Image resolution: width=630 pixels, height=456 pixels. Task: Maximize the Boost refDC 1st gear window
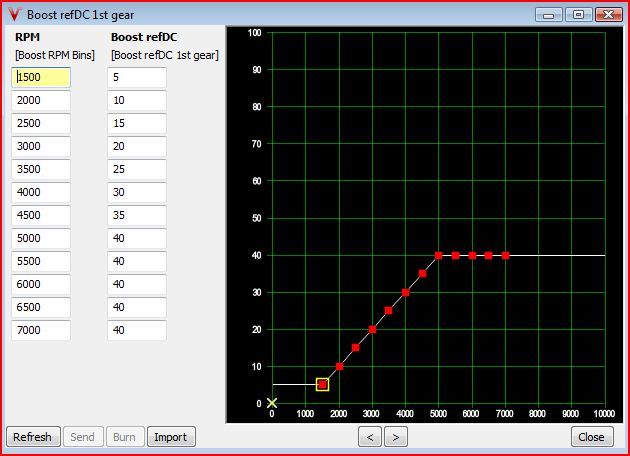579,15
